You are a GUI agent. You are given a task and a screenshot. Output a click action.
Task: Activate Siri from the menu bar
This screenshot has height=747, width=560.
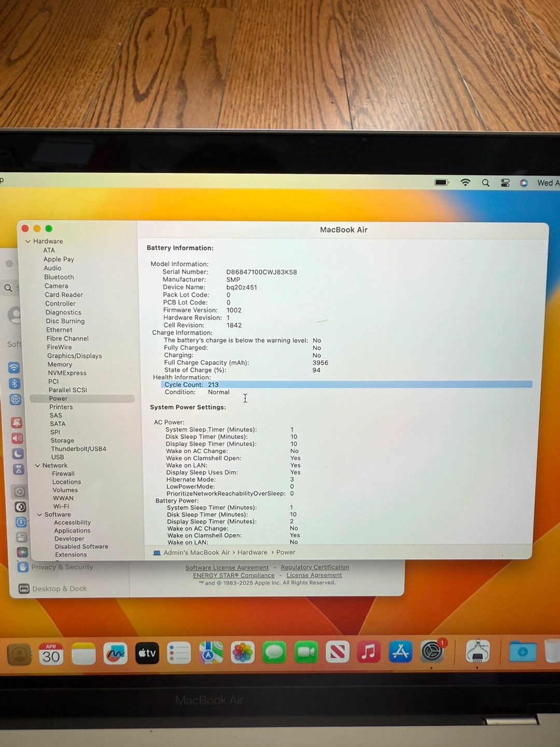524,183
